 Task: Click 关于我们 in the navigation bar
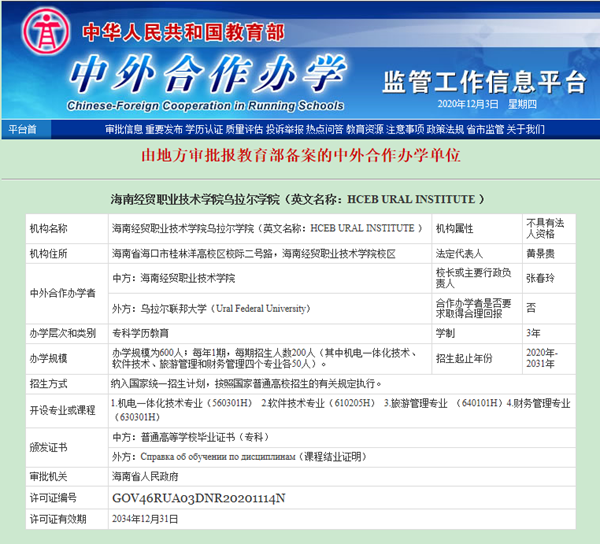tap(526, 129)
